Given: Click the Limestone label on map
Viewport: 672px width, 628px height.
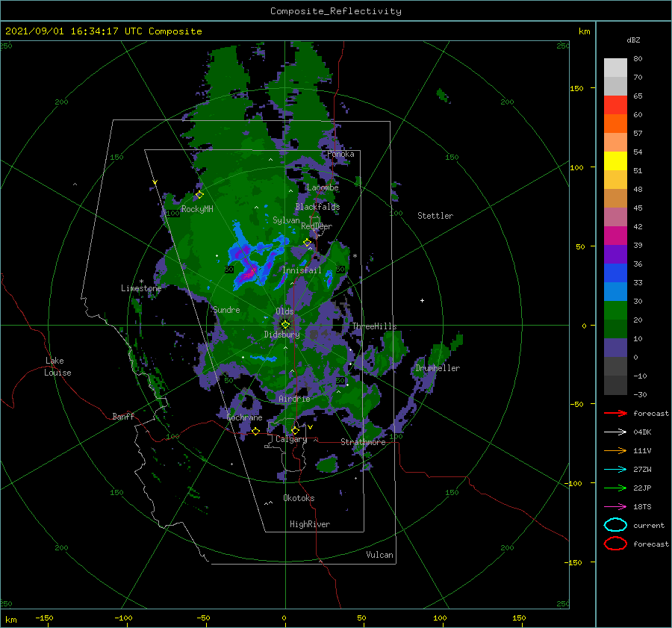Looking at the screenshot, I should click(x=141, y=288).
